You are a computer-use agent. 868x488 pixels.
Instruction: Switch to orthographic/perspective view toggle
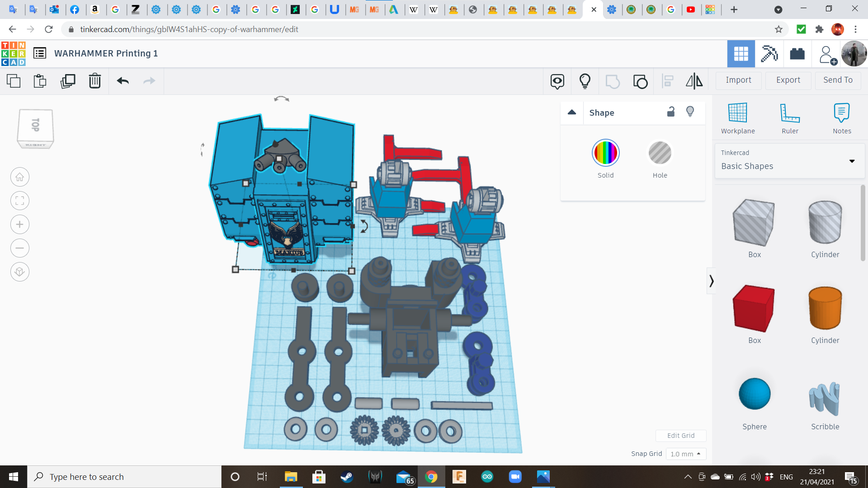click(20, 272)
